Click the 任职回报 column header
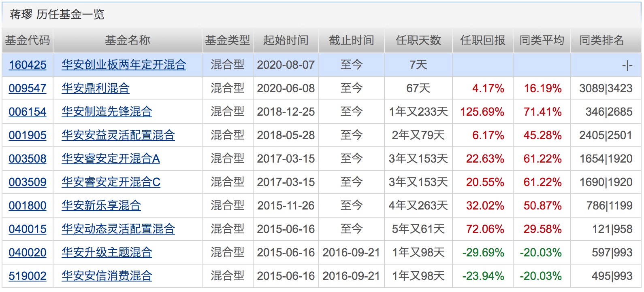Screen dimensions: 644x292 (x=483, y=40)
